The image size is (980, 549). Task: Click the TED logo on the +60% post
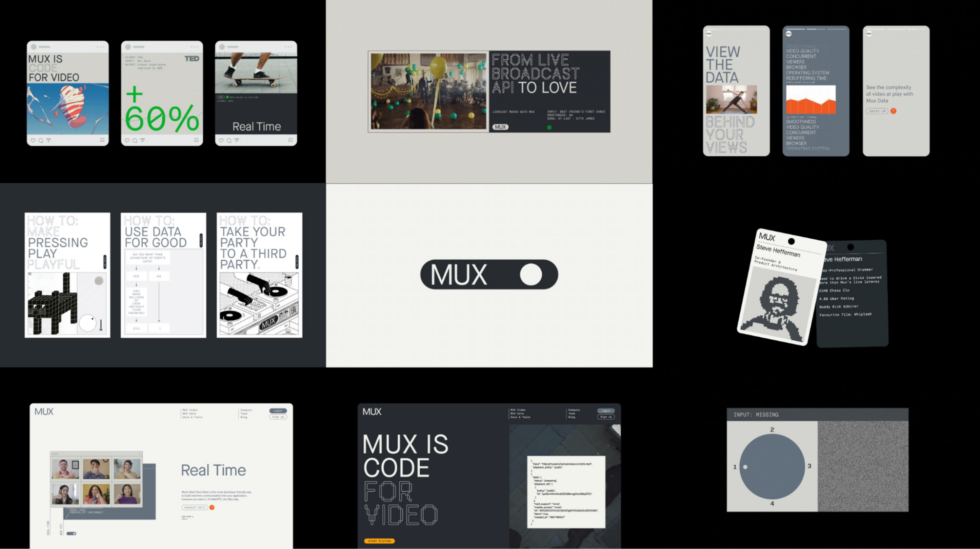[x=192, y=59]
